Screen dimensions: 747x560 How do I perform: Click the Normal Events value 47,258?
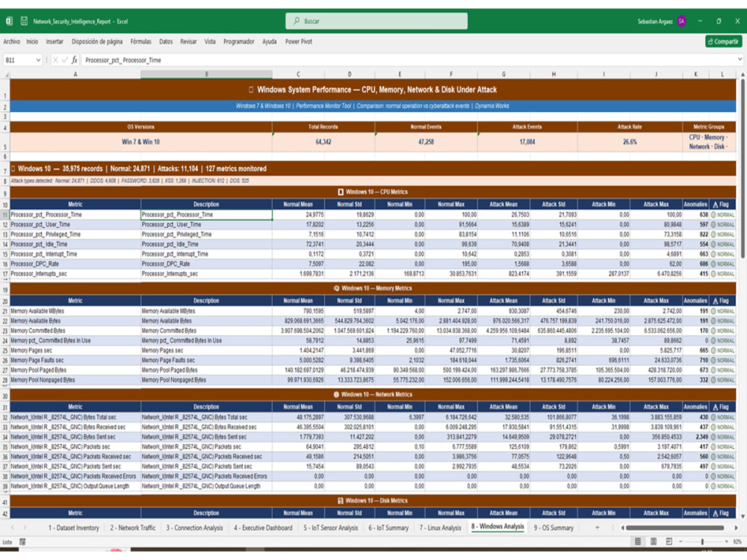426,142
